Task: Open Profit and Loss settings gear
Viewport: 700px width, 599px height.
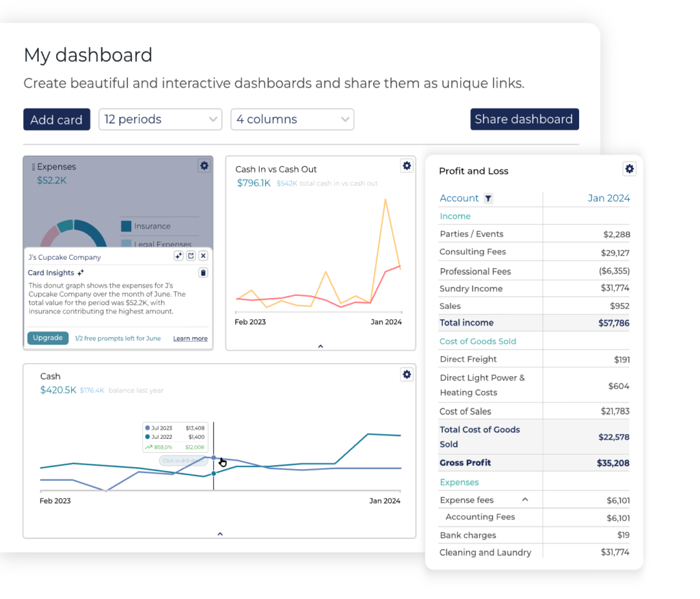Action: [630, 169]
